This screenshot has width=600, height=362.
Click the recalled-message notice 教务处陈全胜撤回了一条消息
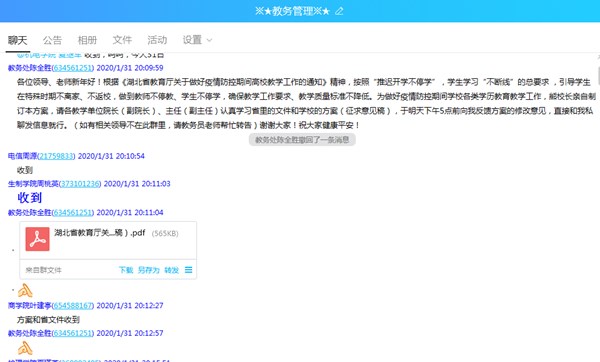tap(302, 140)
